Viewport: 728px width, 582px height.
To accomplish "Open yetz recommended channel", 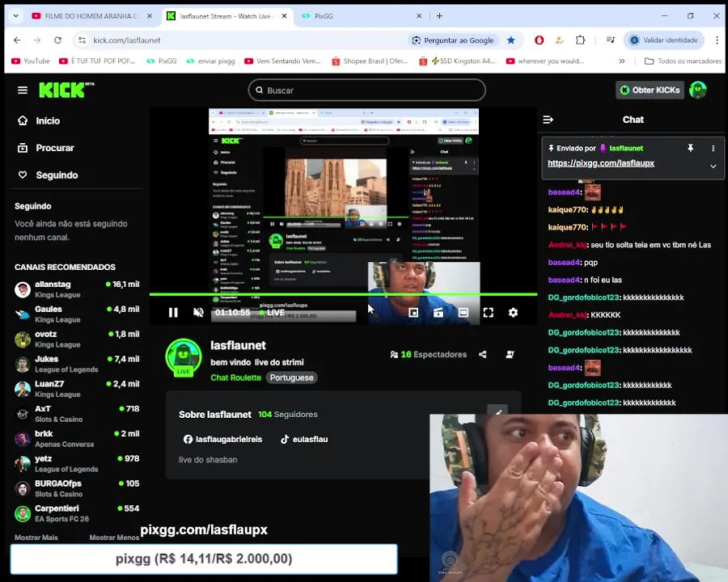I will (x=77, y=464).
